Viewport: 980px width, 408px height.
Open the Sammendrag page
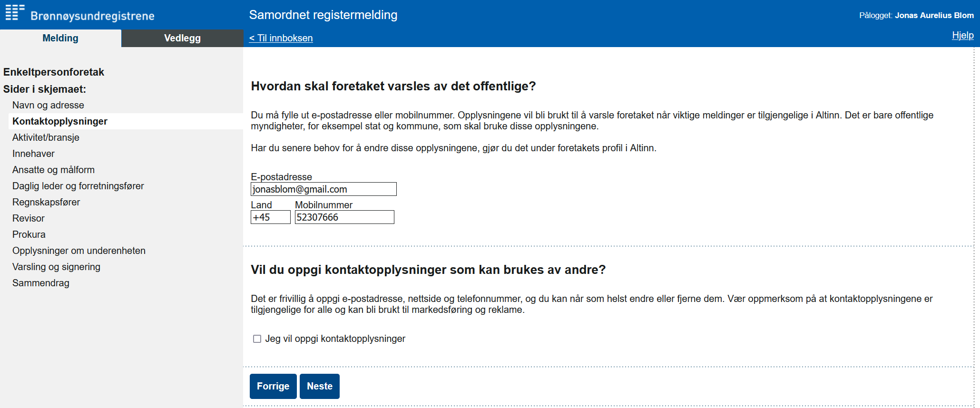[41, 283]
